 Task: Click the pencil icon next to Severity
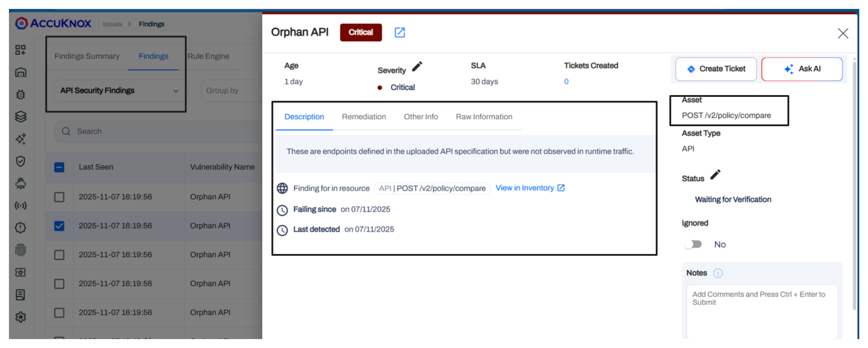tap(417, 66)
